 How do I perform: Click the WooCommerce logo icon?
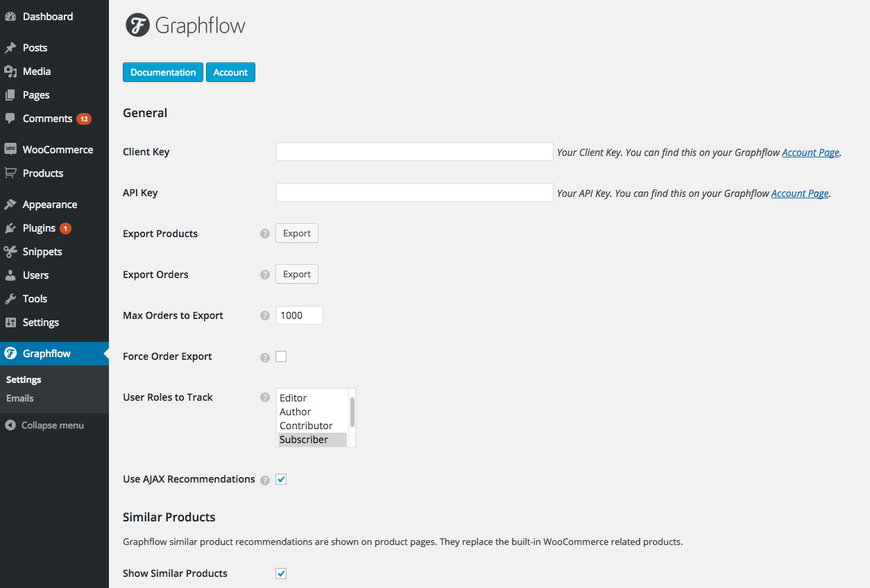10,150
